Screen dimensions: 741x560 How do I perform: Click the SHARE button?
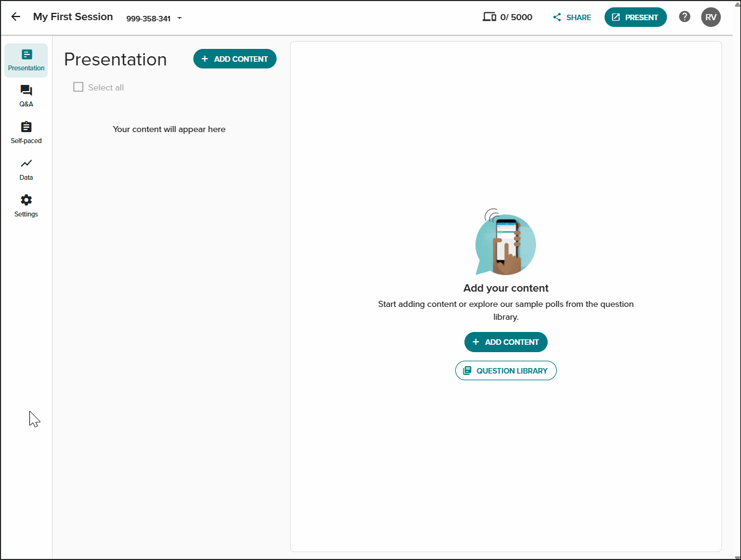tap(572, 17)
